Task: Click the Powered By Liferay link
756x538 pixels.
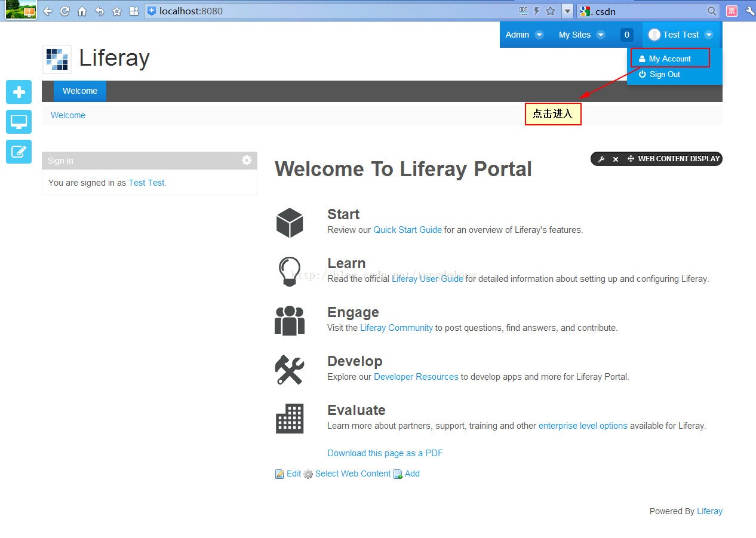Action: pyautogui.click(x=709, y=511)
